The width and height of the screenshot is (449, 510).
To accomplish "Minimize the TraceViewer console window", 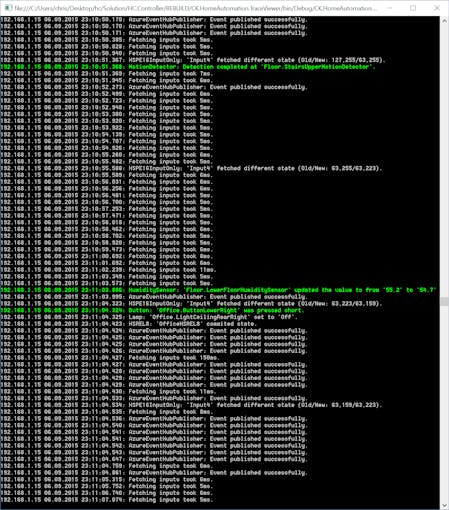I will click(x=390, y=8).
